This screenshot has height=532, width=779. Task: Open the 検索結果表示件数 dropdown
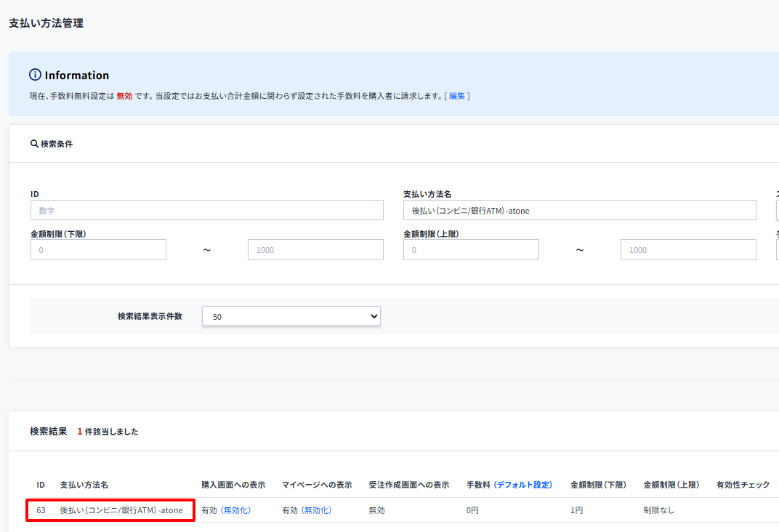pos(291,316)
